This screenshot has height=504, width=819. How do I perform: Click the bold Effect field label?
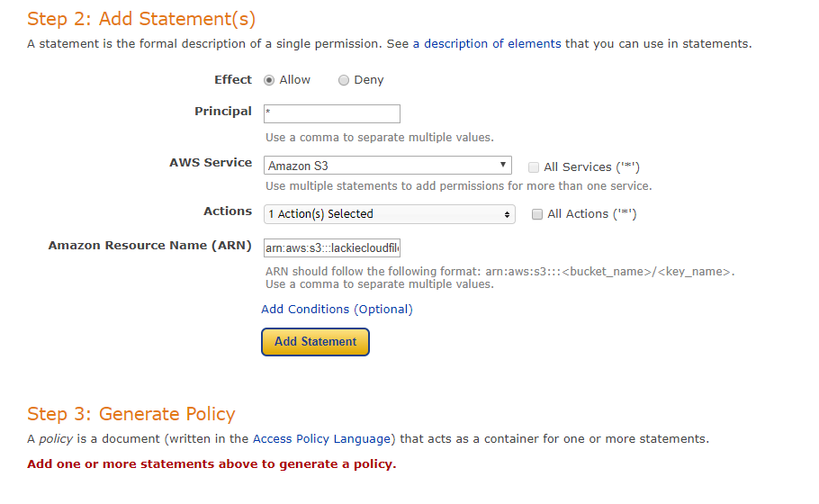tap(233, 79)
